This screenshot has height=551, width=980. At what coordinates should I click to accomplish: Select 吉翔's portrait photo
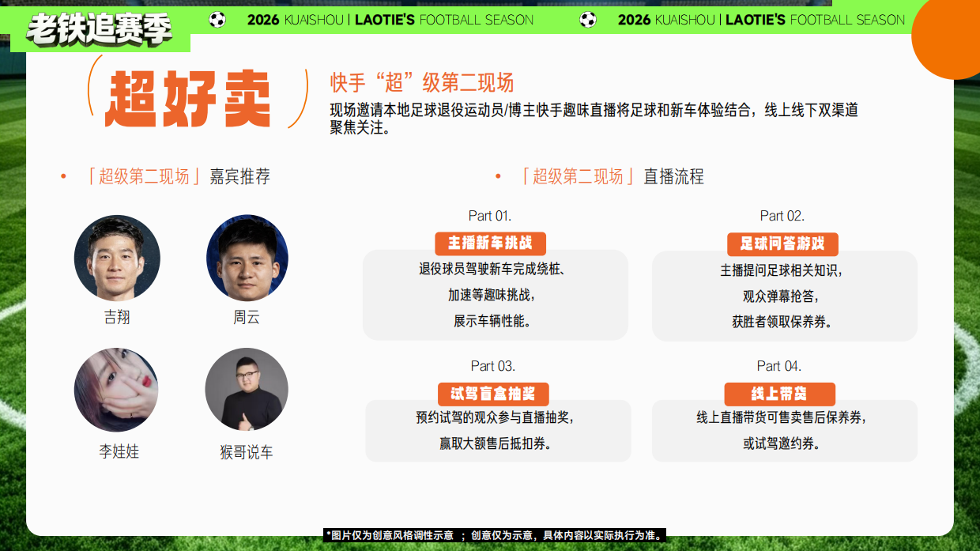pyautogui.click(x=117, y=258)
